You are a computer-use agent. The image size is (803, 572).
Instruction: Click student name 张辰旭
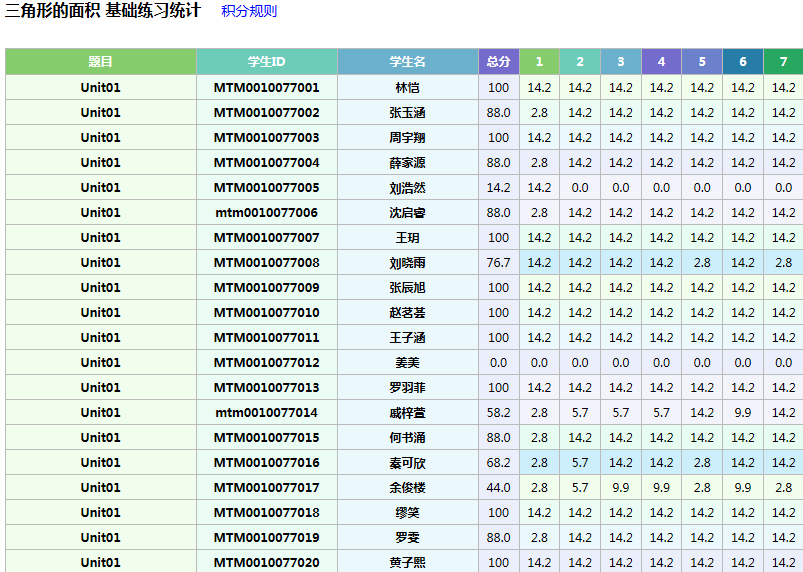point(408,288)
